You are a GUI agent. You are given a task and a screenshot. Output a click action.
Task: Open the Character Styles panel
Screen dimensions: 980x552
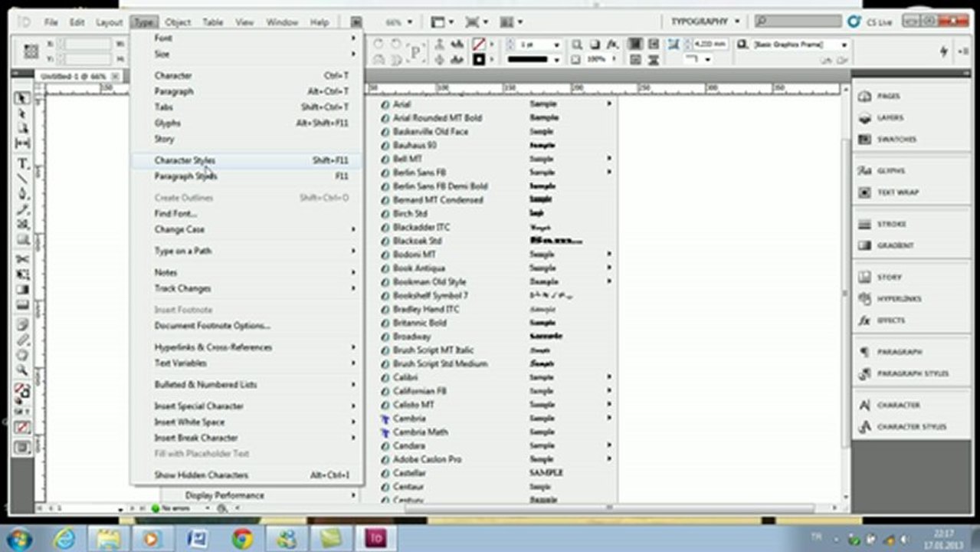910,426
